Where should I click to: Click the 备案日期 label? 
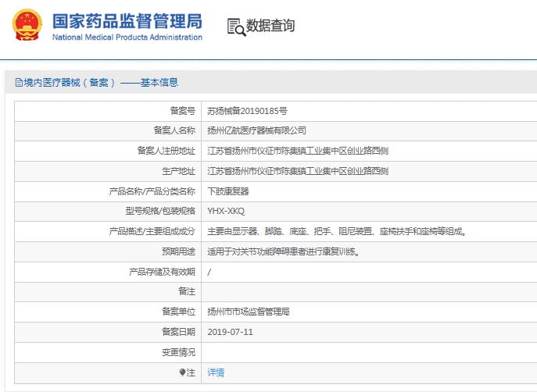[178, 332]
